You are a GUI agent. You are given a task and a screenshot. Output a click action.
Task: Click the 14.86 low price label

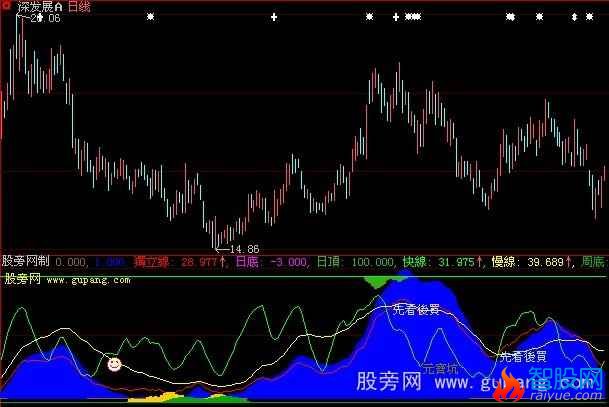coord(244,249)
